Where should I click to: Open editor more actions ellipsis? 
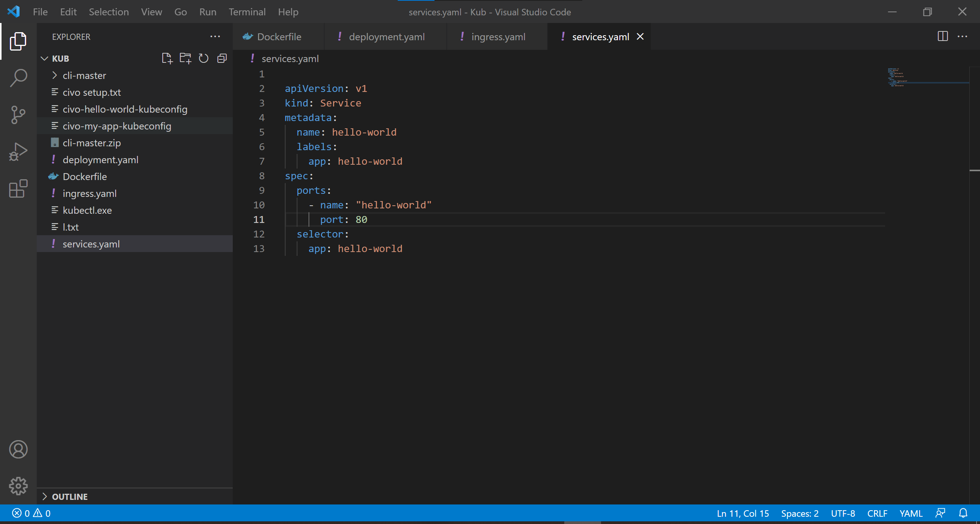(962, 36)
